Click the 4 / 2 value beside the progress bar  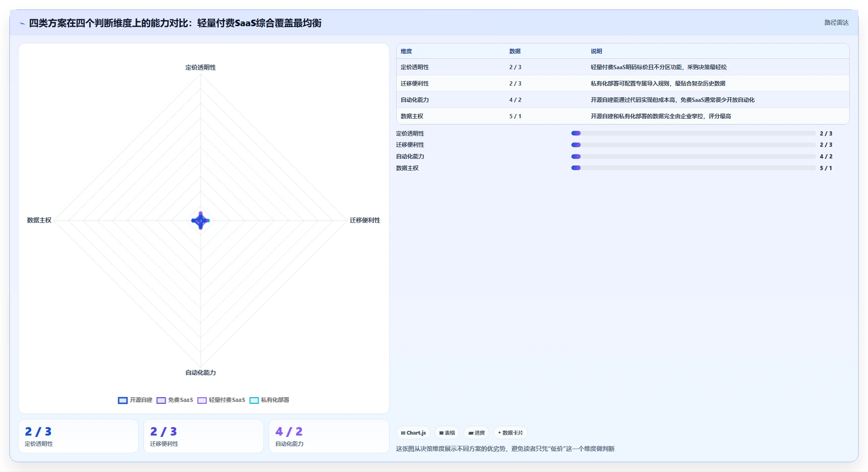pyautogui.click(x=826, y=157)
